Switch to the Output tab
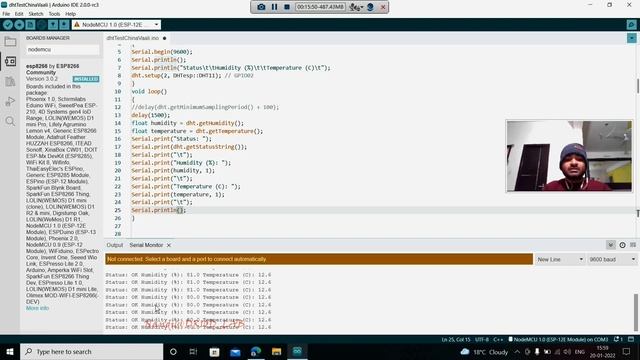The height and width of the screenshot is (360, 640). pyautogui.click(x=115, y=245)
